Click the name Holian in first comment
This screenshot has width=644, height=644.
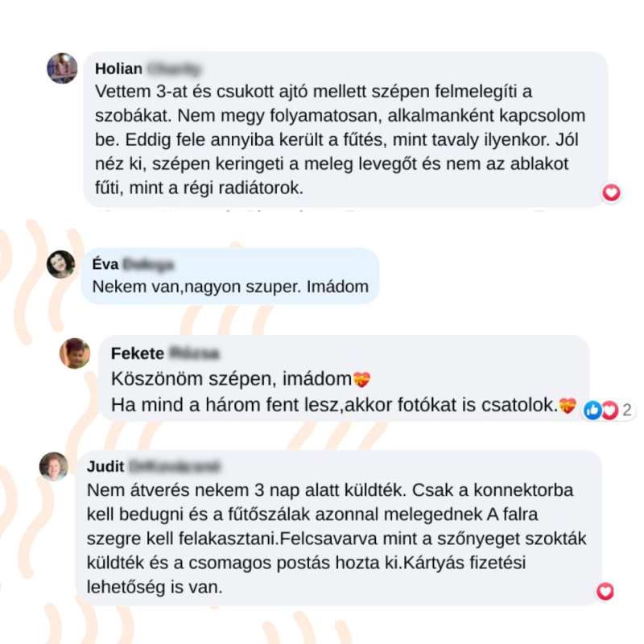[x=118, y=68]
